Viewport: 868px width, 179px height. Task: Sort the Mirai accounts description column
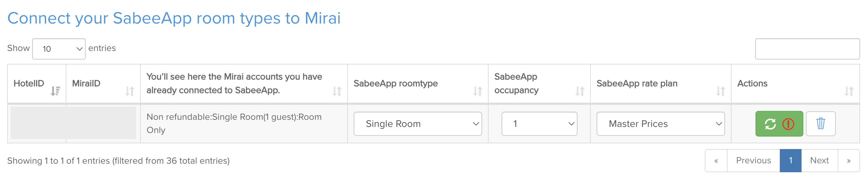(x=337, y=91)
